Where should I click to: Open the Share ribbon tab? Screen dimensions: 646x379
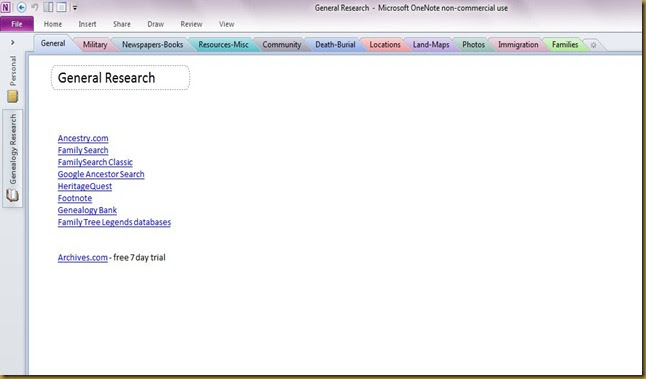point(122,24)
